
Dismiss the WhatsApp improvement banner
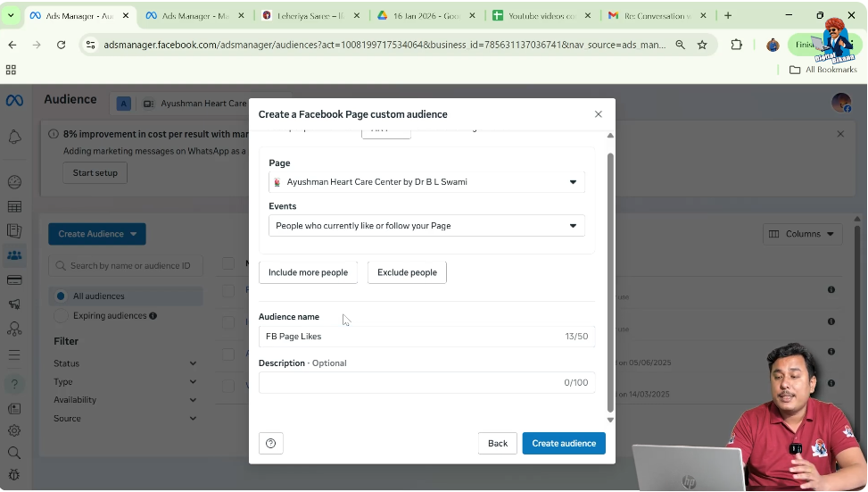[840, 134]
